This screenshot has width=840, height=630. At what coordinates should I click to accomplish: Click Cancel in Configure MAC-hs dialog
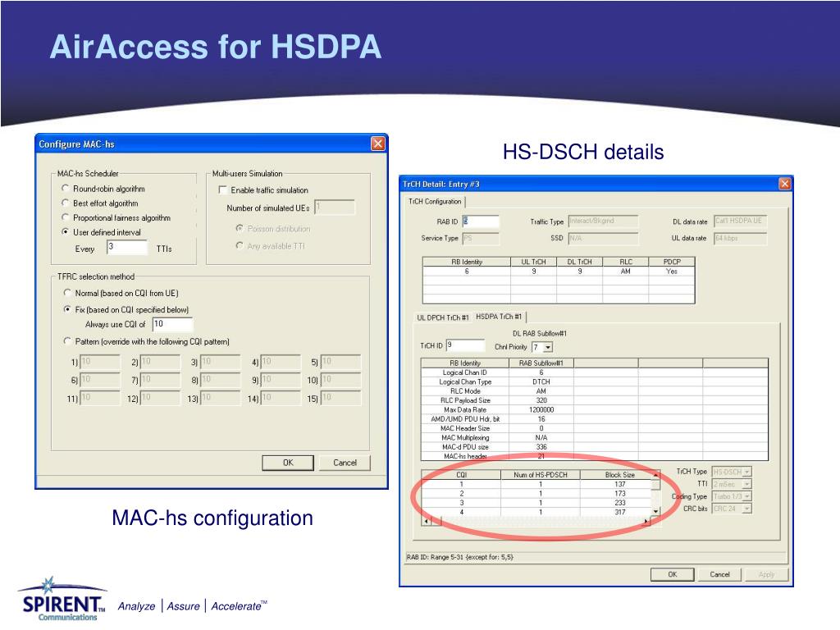click(x=345, y=463)
